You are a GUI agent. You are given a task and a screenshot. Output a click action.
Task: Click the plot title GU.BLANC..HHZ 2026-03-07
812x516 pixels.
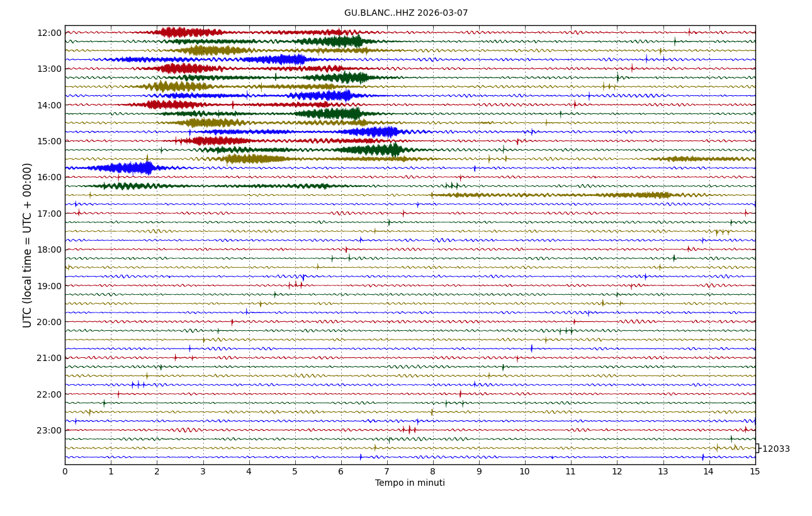pyautogui.click(x=405, y=13)
